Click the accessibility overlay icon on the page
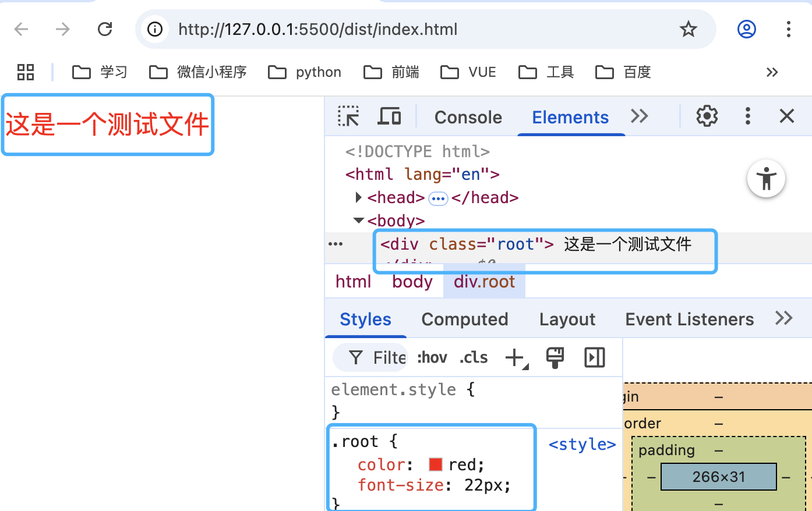Image resolution: width=812 pixels, height=511 pixels. pos(766,179)
